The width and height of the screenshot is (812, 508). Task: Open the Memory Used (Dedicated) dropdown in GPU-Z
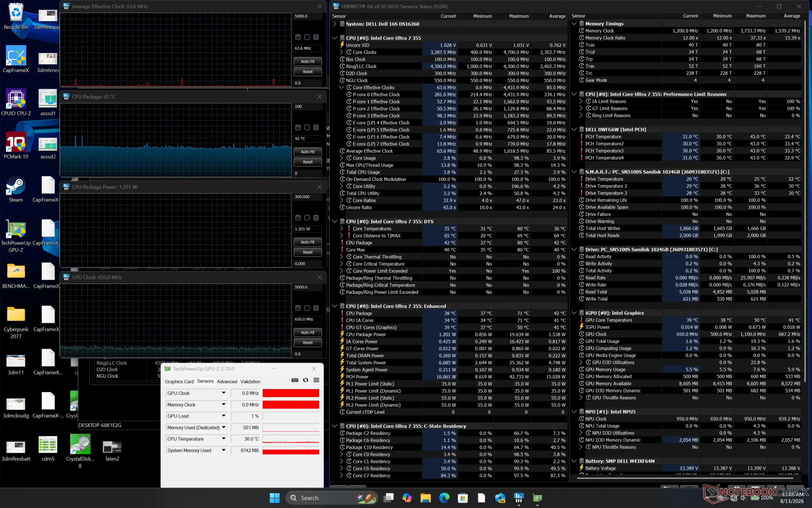(x=197, y=427)
